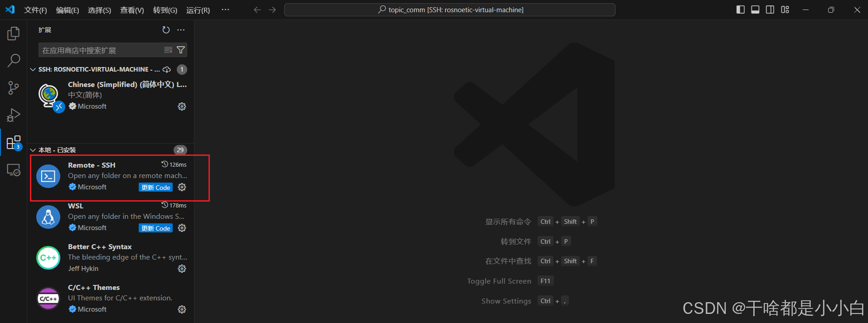
Task: Select the Extensions view icon
Action: 14,143
